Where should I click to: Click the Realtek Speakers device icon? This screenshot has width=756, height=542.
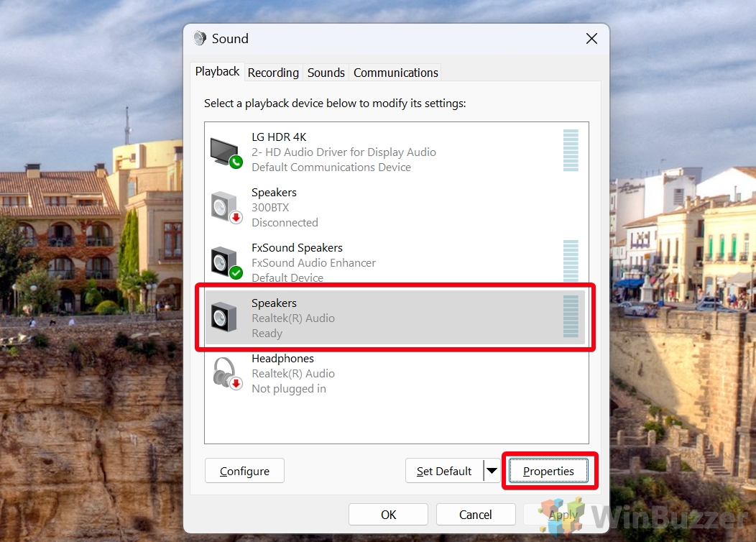point(224,317)
